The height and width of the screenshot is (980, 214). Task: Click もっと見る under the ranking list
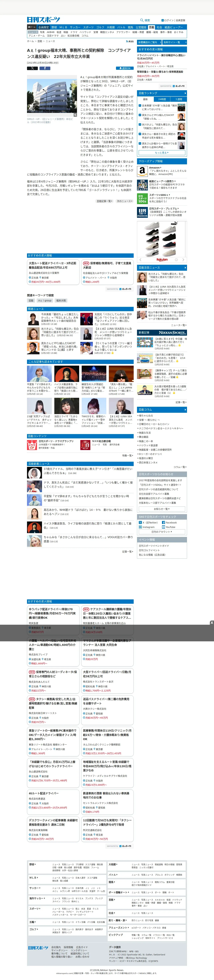point(162,153)
